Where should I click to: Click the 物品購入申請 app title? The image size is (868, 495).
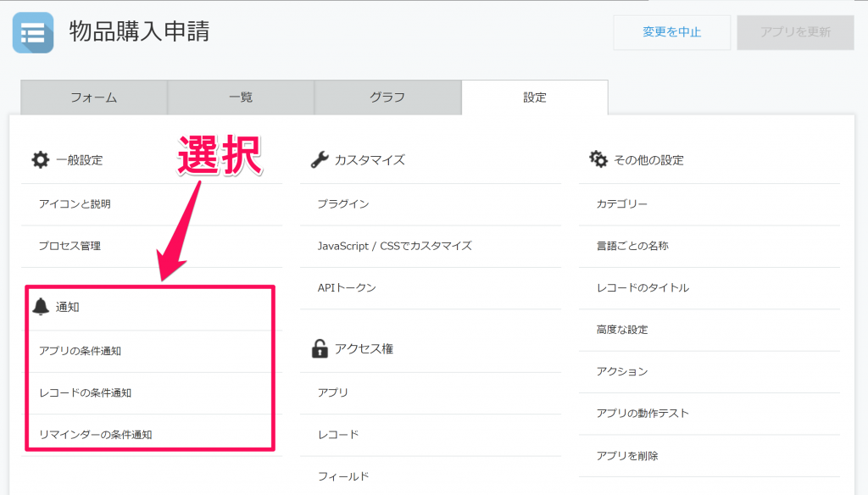(x=140, y=31)
